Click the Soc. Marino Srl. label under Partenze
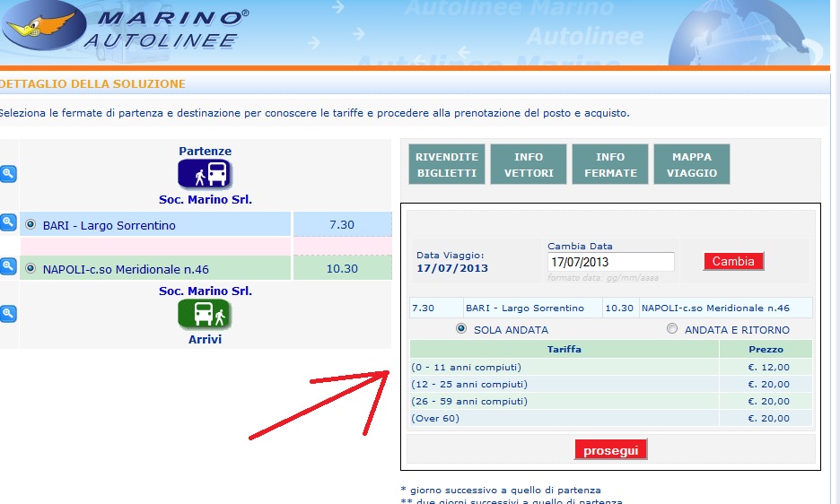Screen dimensions: 840x504 click(206, 200)
